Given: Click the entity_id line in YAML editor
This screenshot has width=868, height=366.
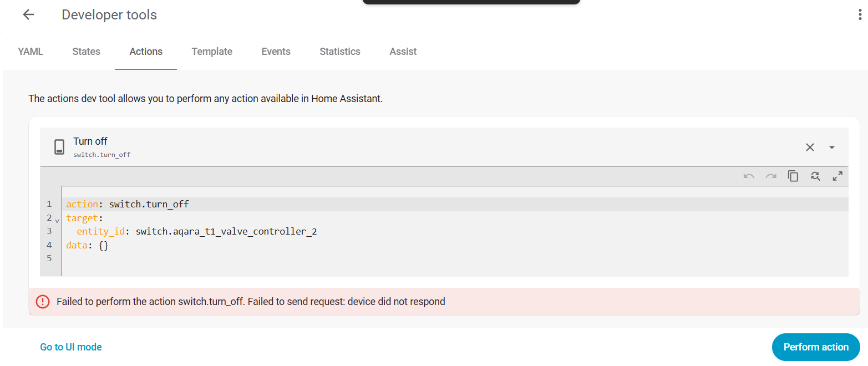Looking at the screenshot, I should (197, 231).
